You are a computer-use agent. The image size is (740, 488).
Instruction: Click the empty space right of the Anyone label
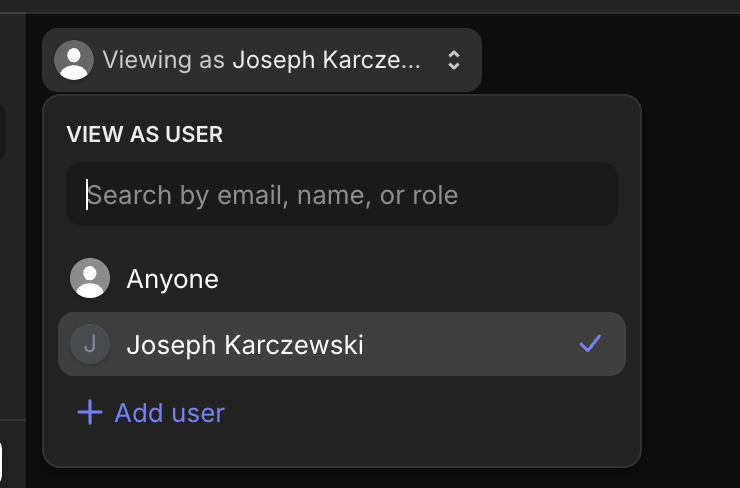(x=420, y=278)
